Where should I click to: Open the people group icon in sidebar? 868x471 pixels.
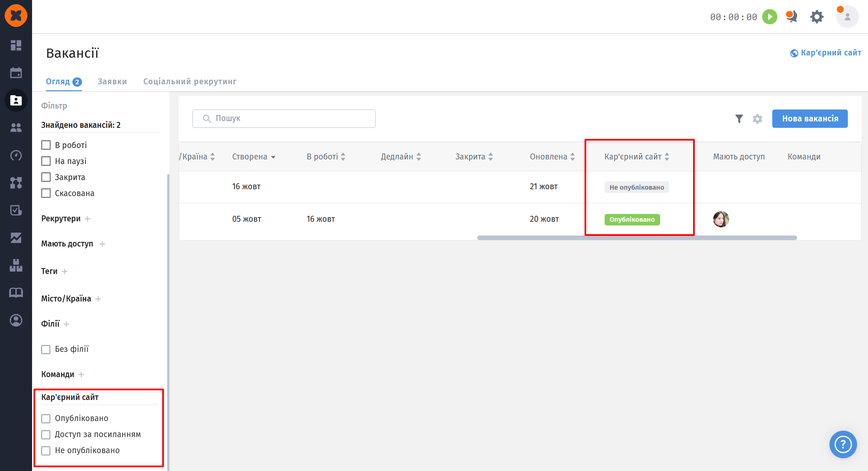pyautogui.click(x=16, y=128)
